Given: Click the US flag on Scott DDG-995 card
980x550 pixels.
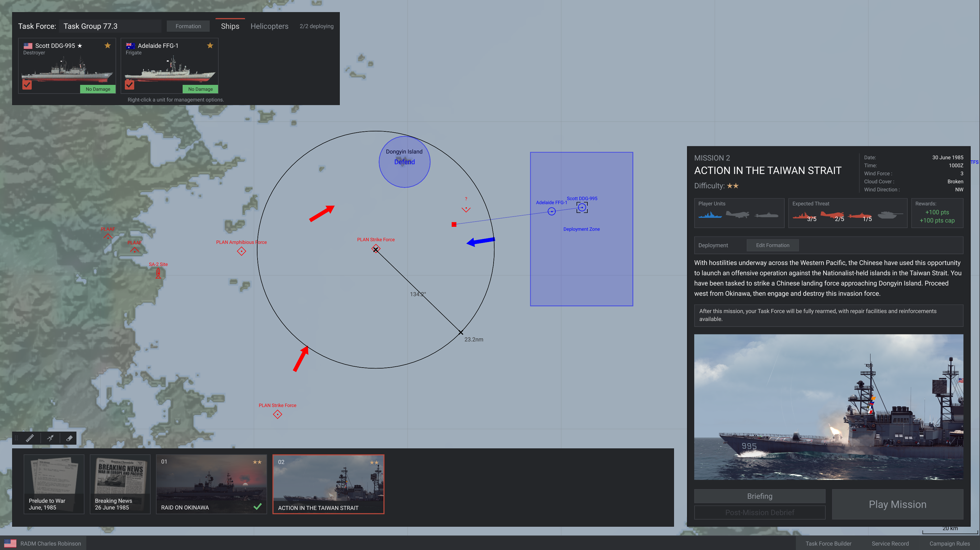Looking at the screenshot, I should click(x=28, y=46).
